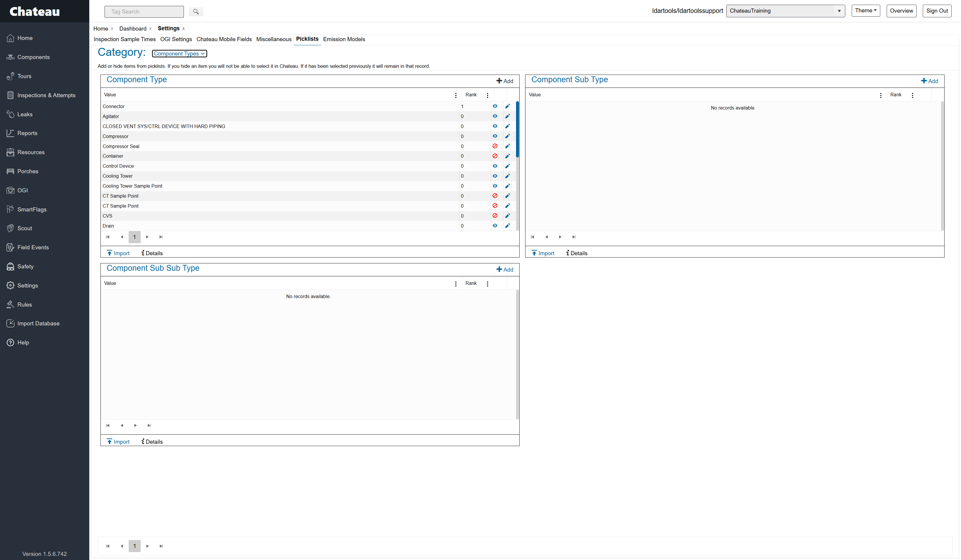
Task: Open Rank column menu in Component Sub Type
Action: 913,95
